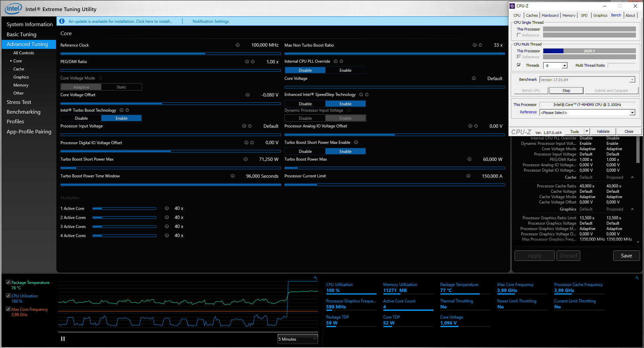Click info icon for Processor Digital IO Voltage Offset
The image size is (644, 348).
pos(246,142)
